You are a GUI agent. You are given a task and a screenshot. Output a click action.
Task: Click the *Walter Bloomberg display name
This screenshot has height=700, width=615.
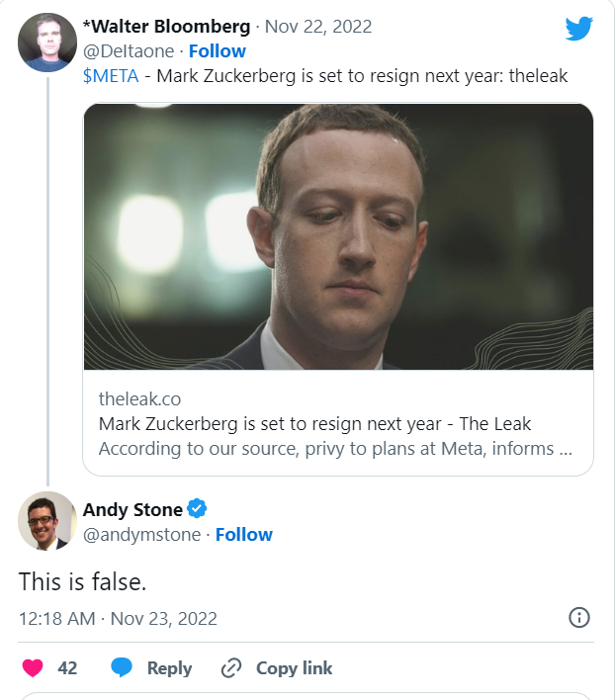coord(165,26)
